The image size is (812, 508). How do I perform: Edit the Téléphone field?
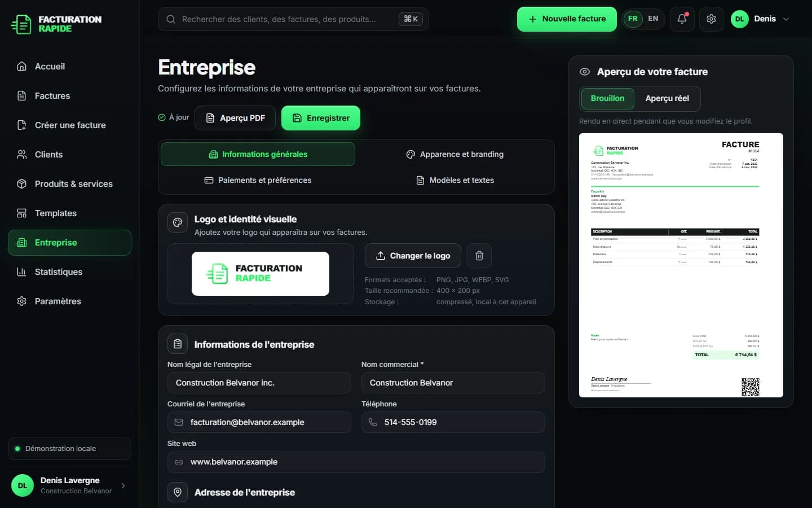coord(453,422)
